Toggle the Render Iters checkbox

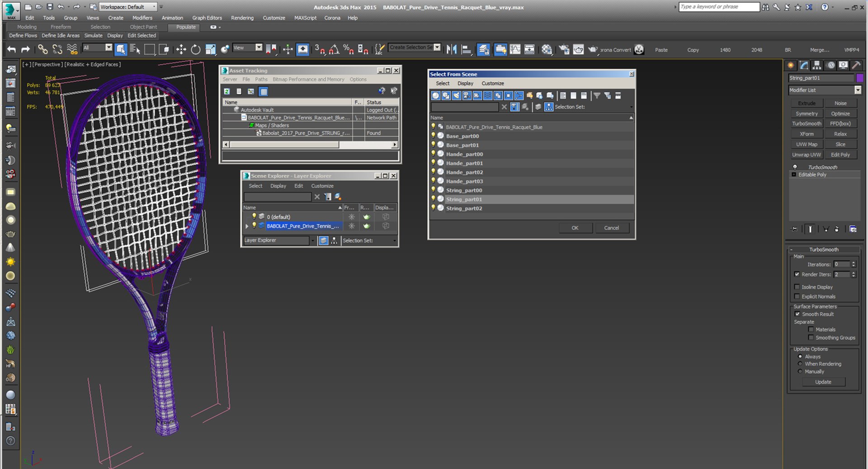(797, 274)
